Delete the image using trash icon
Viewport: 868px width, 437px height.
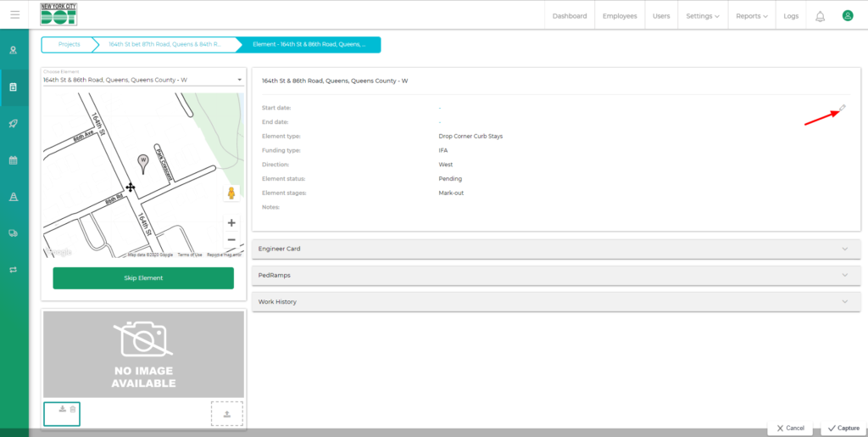73,409
